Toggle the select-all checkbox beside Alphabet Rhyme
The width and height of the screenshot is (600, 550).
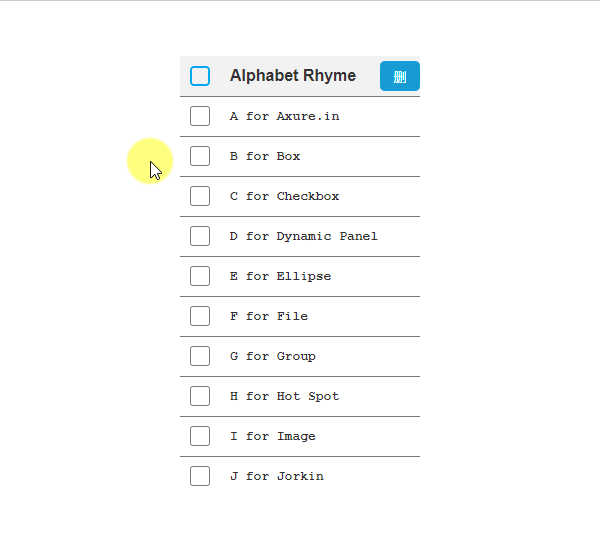click(x=200, y=76)
